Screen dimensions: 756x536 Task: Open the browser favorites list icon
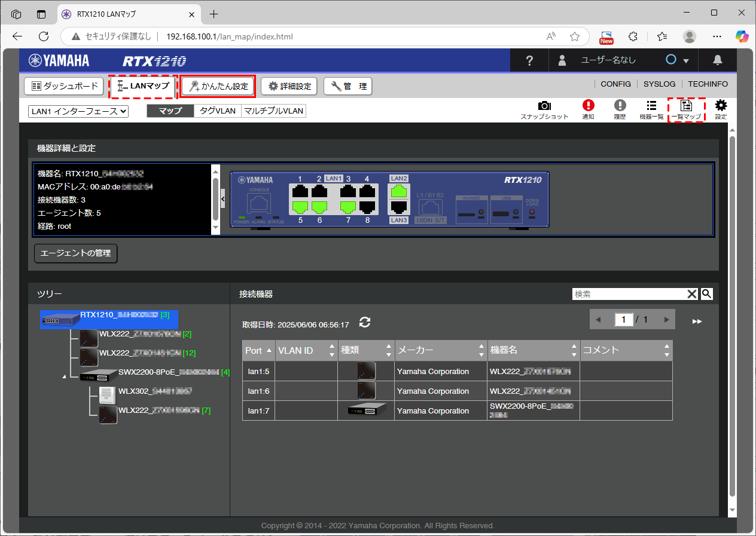[x=662, y=36]
